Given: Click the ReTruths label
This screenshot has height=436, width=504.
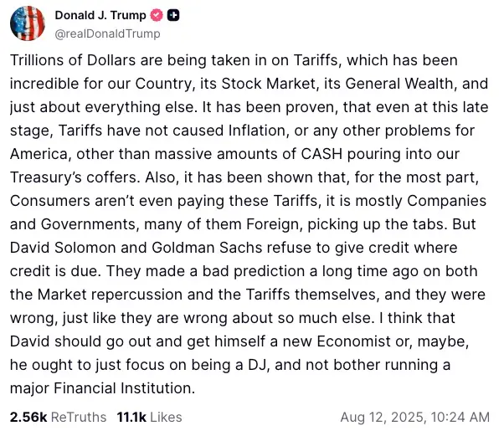Looking at the screenshot, I should click(79, 416).
